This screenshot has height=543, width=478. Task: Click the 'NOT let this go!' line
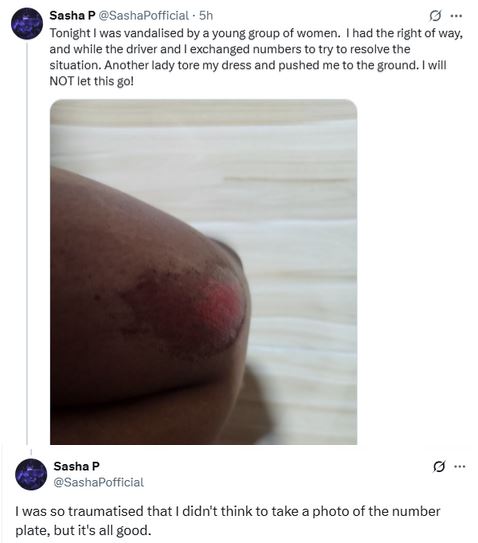[x=91, y=81]
